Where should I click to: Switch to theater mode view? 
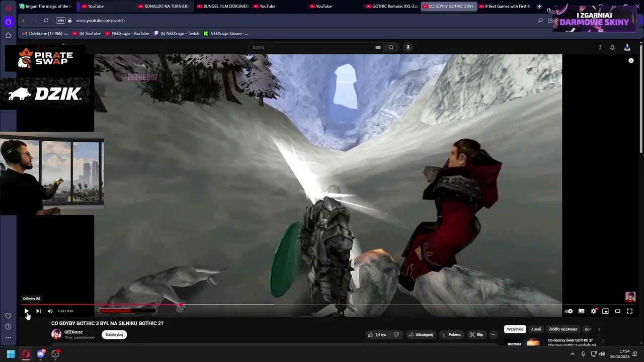(617, 311)
